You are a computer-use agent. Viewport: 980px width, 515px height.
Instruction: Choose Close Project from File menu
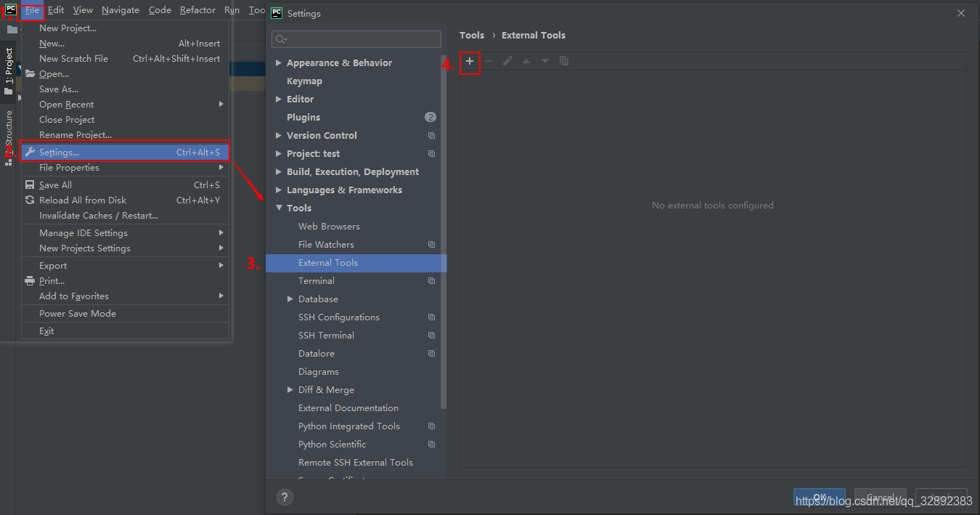(125, 120)
